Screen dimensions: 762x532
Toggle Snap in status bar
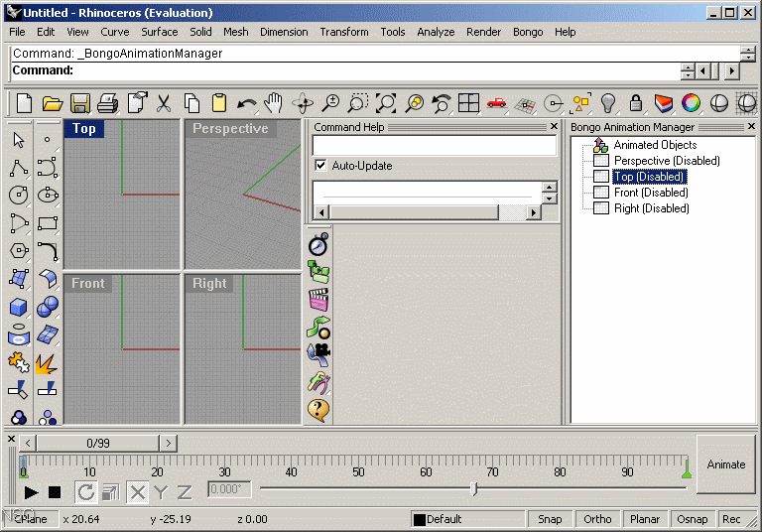pos(550,519)
